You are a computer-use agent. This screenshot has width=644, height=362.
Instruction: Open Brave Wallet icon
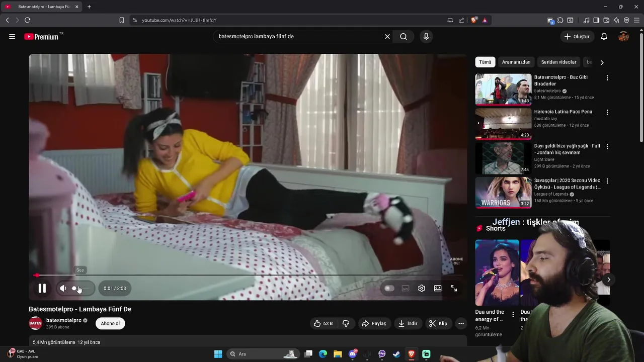click(606, 20)
